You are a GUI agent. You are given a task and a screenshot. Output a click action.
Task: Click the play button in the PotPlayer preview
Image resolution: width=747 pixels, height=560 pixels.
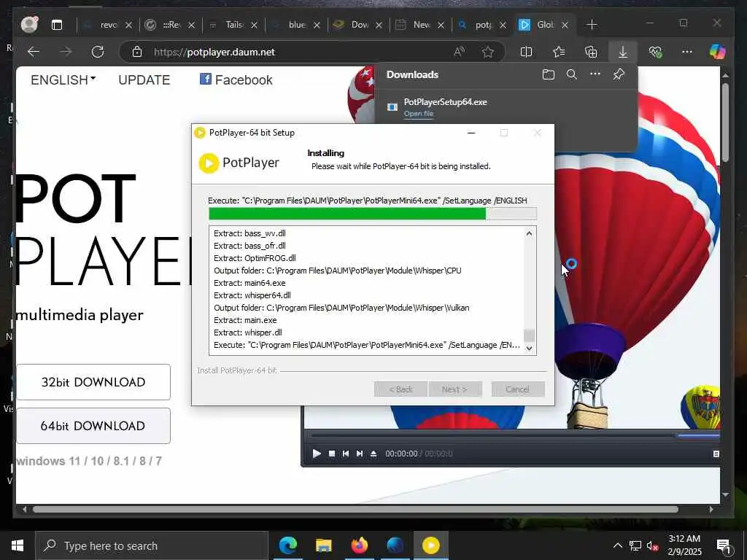(x=317, y=454)
